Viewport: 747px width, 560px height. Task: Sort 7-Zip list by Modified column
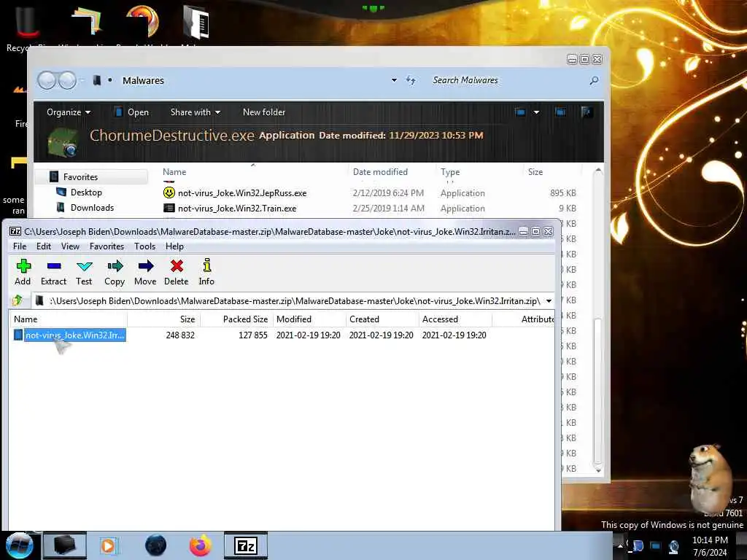pyautogui.click(x=309, y=319)
